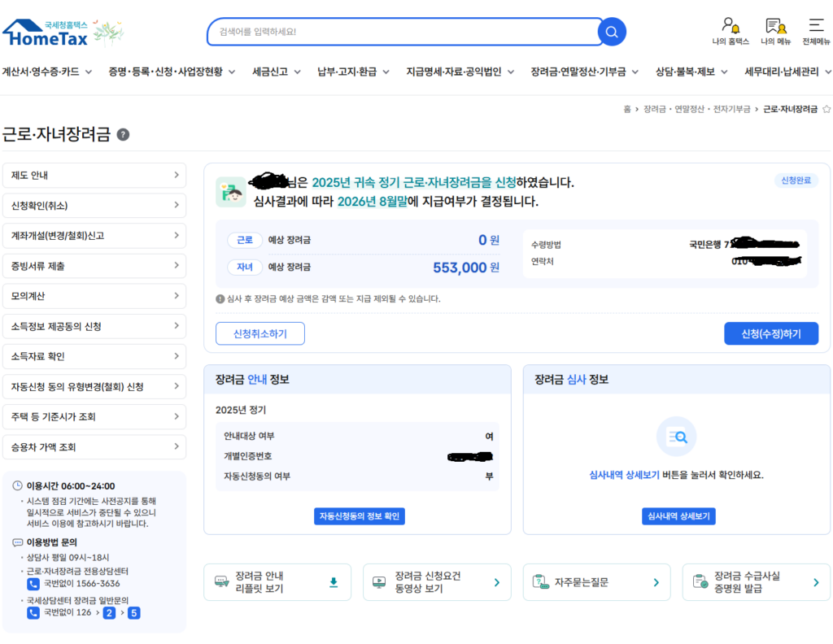The height and width of the screenshot is (644, 833).
Task: Click 심사내역 상세보기 button
Action: coord(678,516)
